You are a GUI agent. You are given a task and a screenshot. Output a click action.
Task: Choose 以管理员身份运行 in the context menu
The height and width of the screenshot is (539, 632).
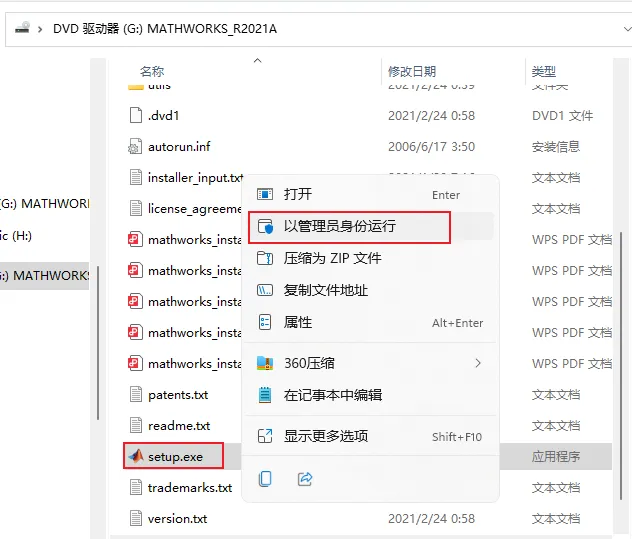[370, 227]
